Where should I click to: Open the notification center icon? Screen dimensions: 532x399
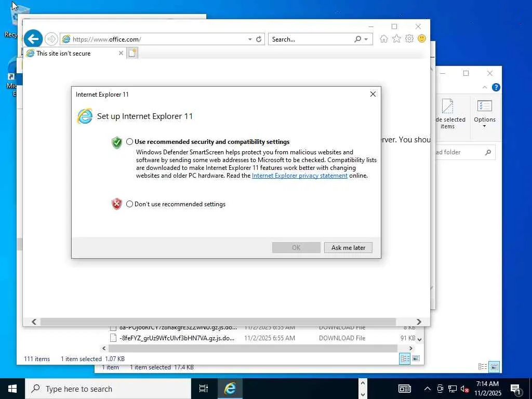(x=516, y=389)
